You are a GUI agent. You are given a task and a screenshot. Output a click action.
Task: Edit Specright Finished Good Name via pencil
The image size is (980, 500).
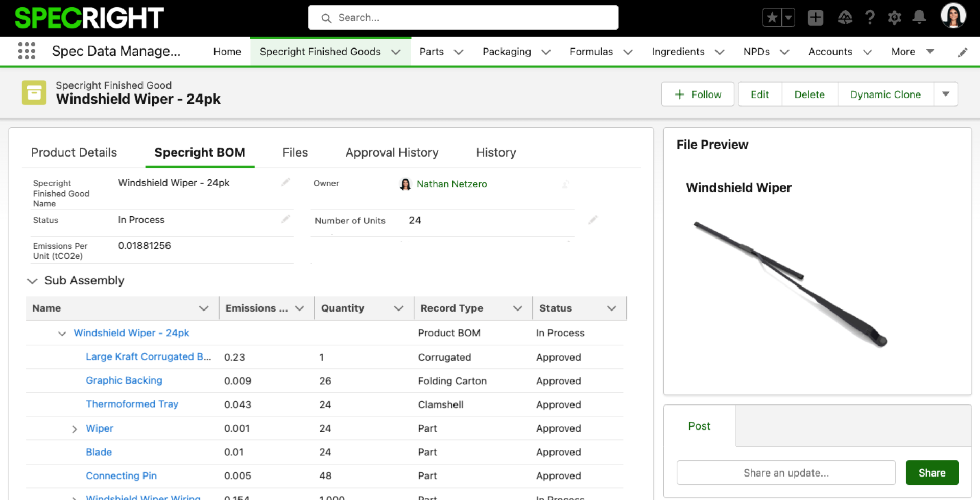click(285, 182)
